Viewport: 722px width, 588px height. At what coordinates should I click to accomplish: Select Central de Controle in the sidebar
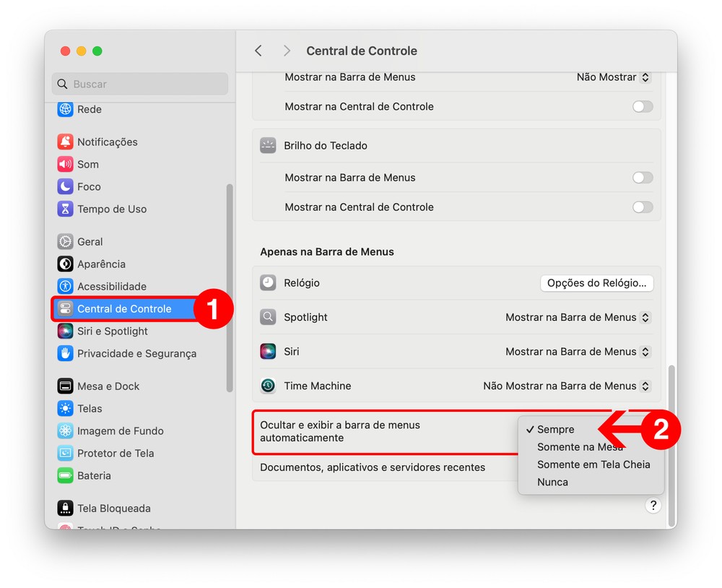pos(124,308)
